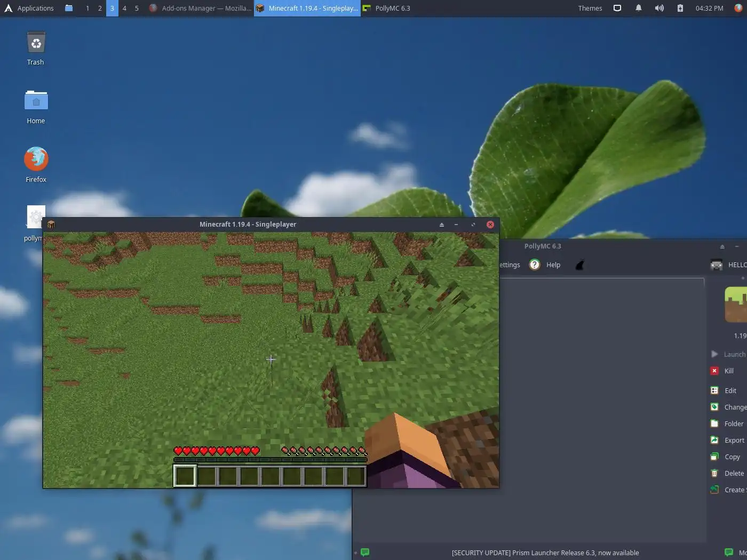Click the Change group tag icon in PollyMC
Viewport: 747px width, 560px height.
(x=714, y=407)
